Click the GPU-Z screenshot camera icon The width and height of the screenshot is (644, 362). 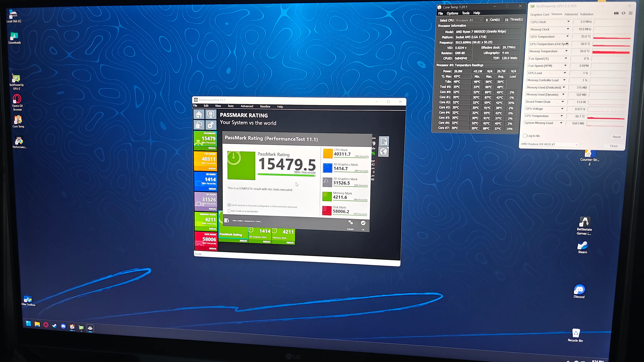[x=616, y=13]
